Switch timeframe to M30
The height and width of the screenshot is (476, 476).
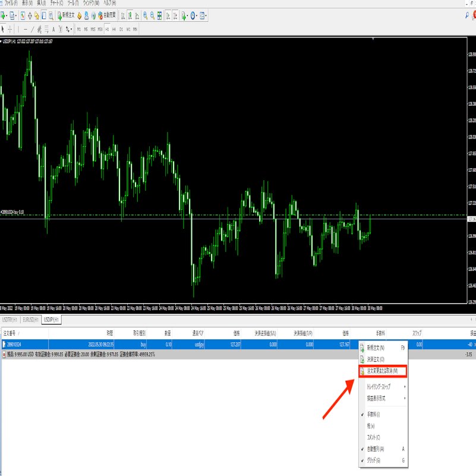pos(100,29)
